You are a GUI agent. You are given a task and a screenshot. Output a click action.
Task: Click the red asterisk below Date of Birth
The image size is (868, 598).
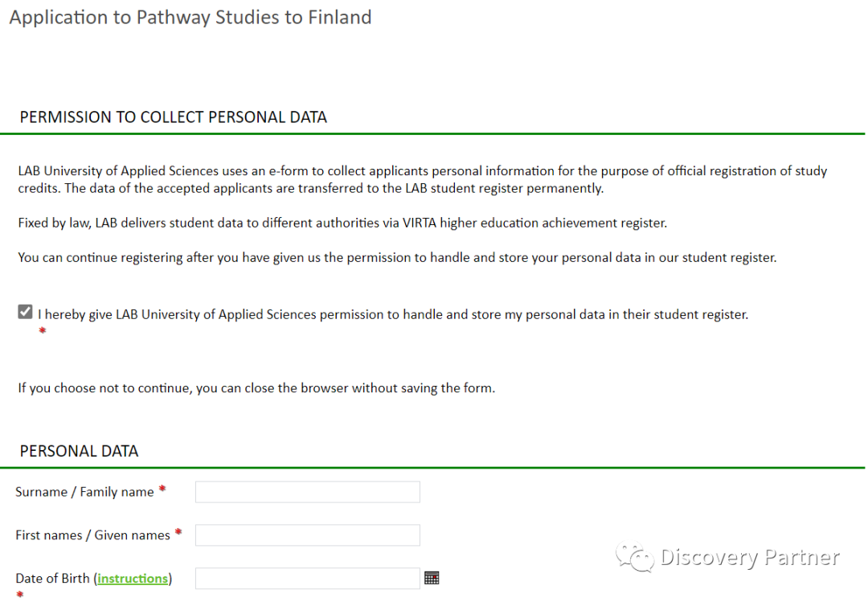click(20, 595)
